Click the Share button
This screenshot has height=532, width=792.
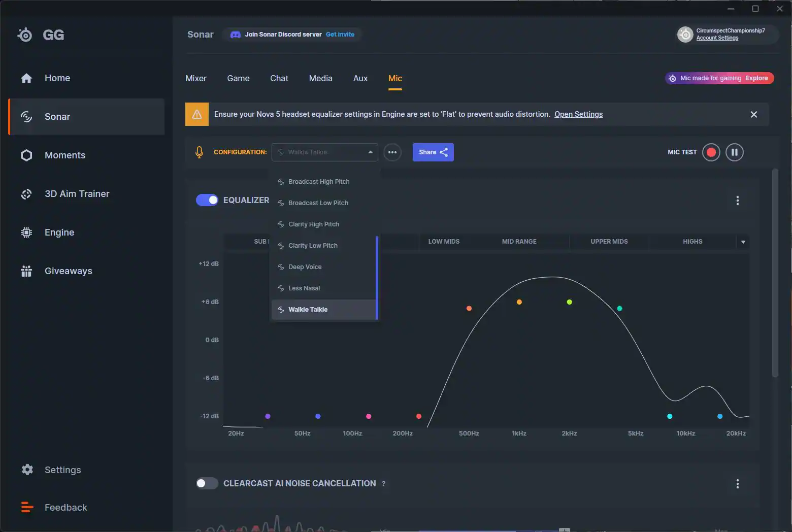[433, 152]
